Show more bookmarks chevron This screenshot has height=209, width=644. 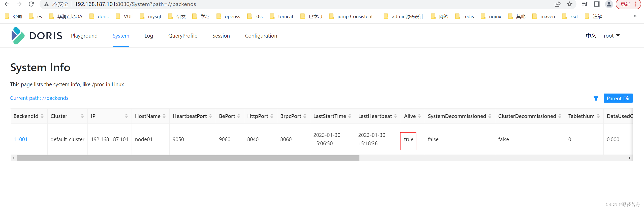pos(635,16)
